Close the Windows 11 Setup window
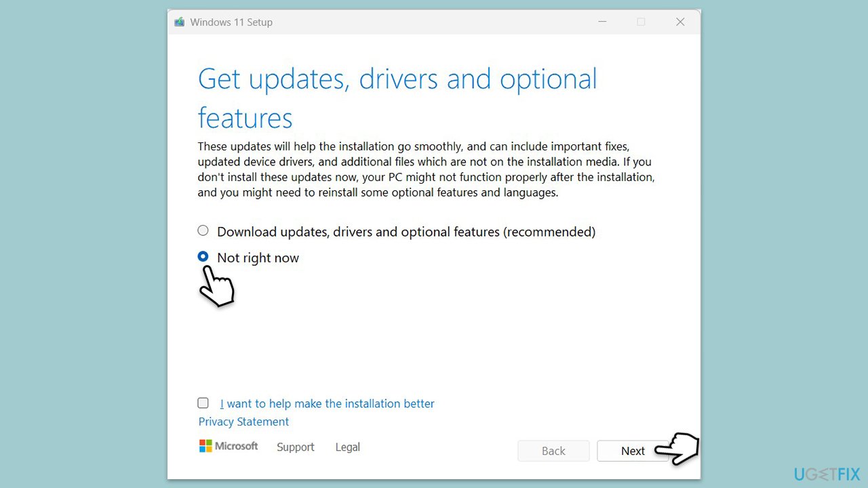This screenshot has width=868, height=488. point(680,22)
